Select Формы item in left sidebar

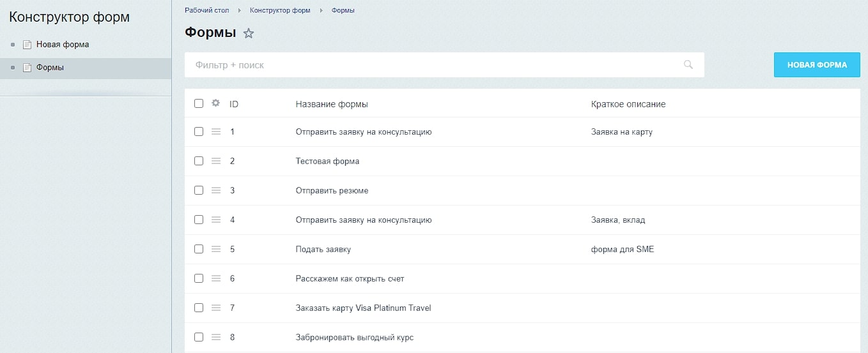pos(50,68)
